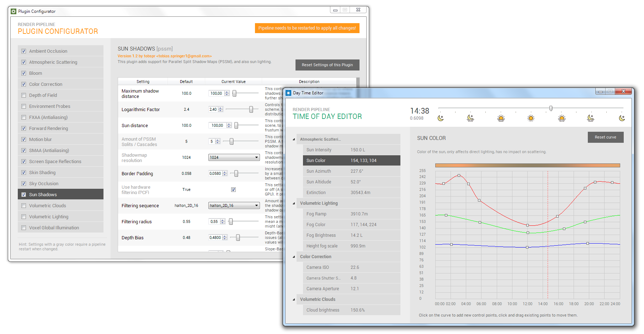Click the midnight moon icon at timeline start
The height and width of the screenshot is (334, 644).
pos(441,118)
